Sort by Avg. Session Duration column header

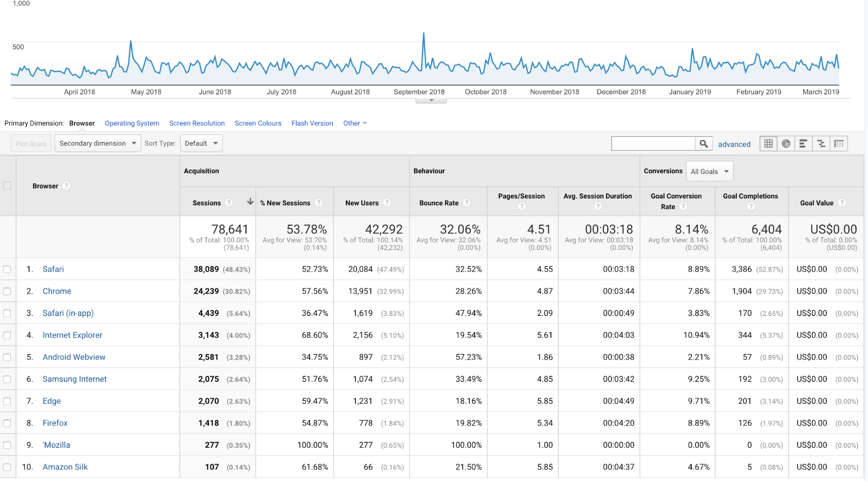[x=598, y=196]
